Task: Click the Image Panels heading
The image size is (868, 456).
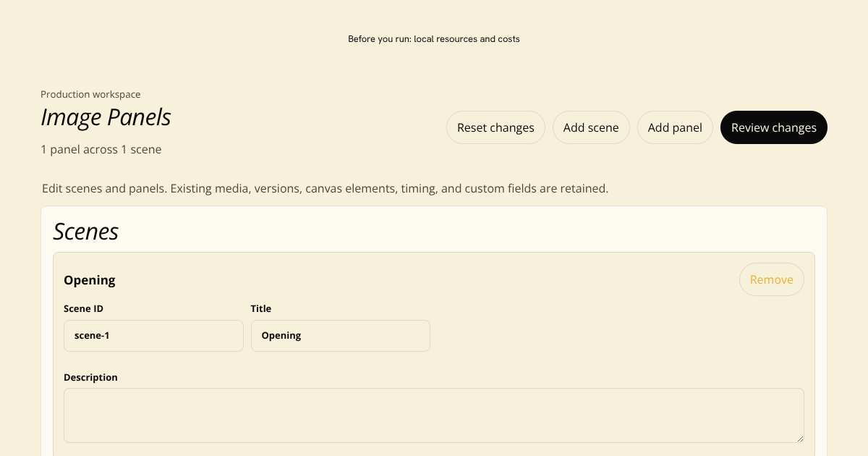Action: pyautogui.click(x=106, y=117)
